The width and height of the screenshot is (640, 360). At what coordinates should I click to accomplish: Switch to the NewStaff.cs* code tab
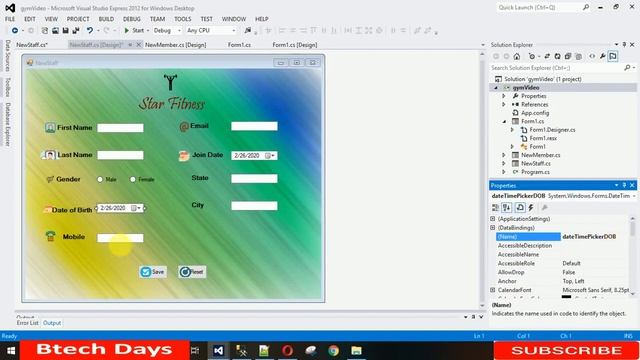(x=32, y=45)
